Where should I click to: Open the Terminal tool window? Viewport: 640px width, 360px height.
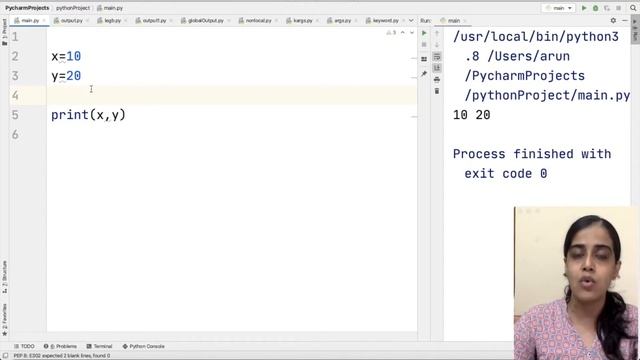tap(99, 346)
